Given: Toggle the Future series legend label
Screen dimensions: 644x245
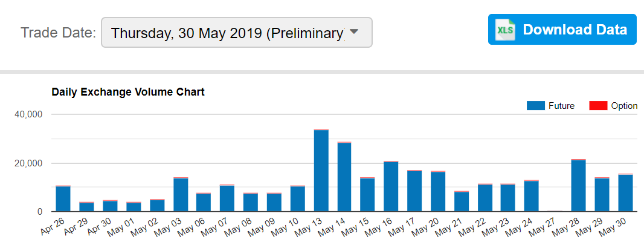Looking at the screenshot, I should (561, 106).
